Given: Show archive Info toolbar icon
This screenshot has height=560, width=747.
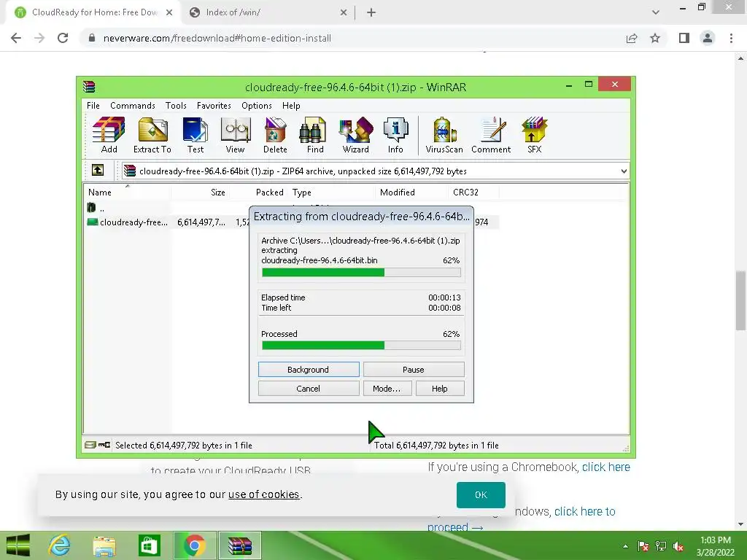Looking at the screenshot, I should [395, 135].
